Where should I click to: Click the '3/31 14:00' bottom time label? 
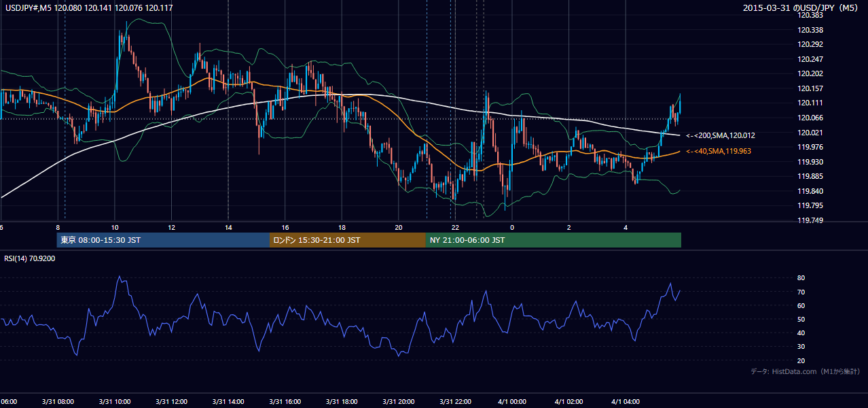click(228, 401)
